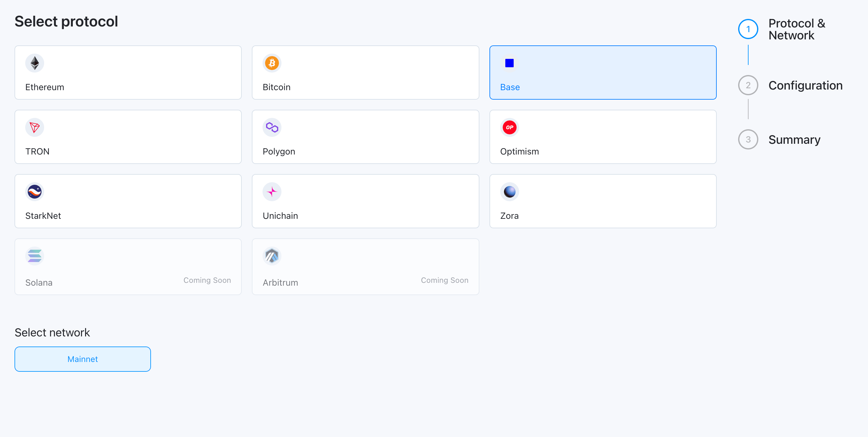Choose the Polygon protocol label
The height and width of the screenshot is (437, 868).
click(279, 151)
